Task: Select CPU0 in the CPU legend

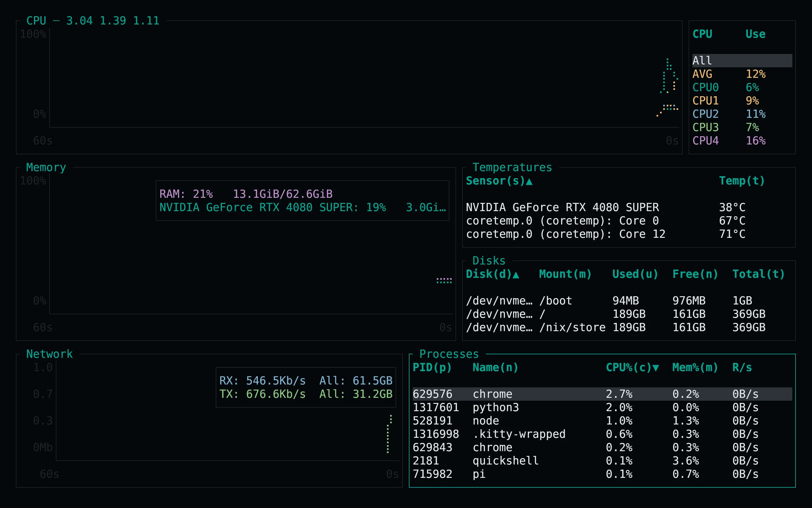Action: point(742,87)
